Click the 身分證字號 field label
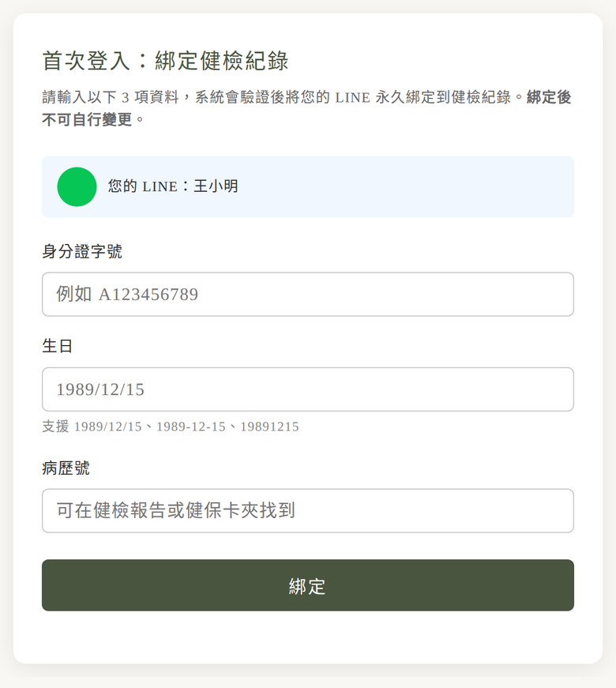 82,252
